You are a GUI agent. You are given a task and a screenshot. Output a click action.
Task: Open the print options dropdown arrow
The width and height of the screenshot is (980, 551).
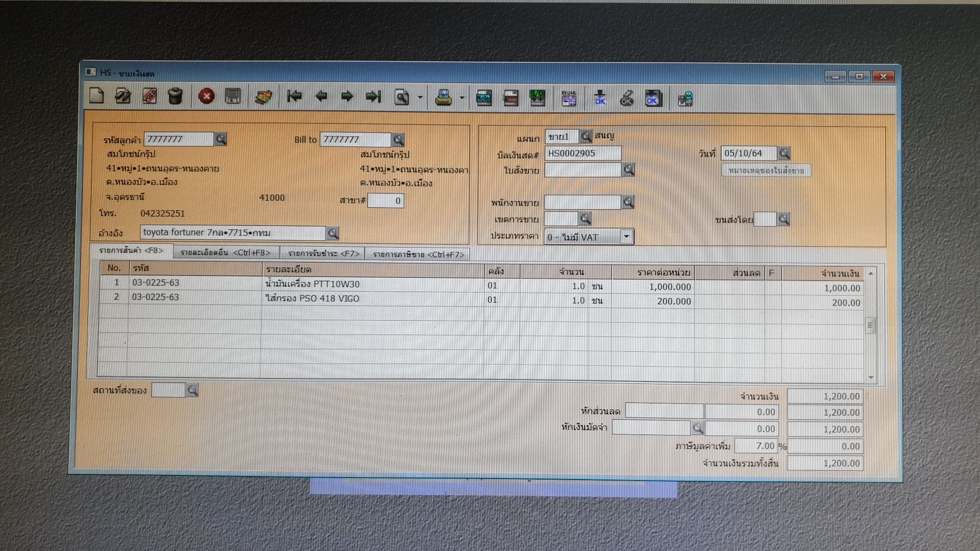click(462, 97)
